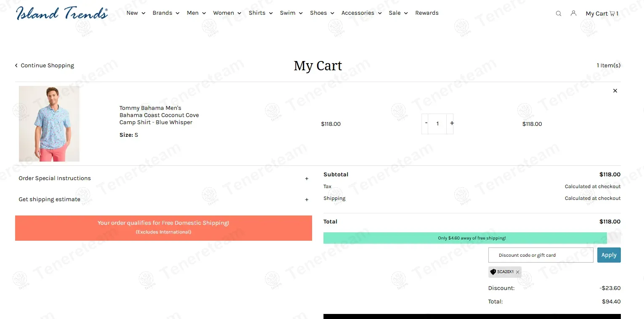Click the Free Domestic Shipping banner
The width and height of the screenshot is (644, 319).
164,228
